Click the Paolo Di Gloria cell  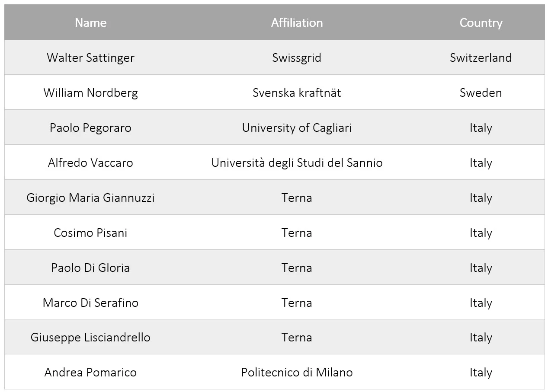tap(90, 268)
